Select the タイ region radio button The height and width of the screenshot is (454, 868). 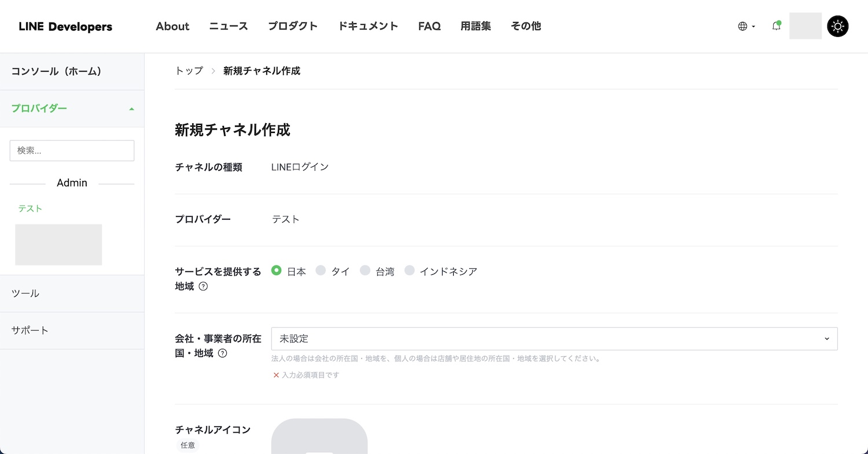(321, 270)
